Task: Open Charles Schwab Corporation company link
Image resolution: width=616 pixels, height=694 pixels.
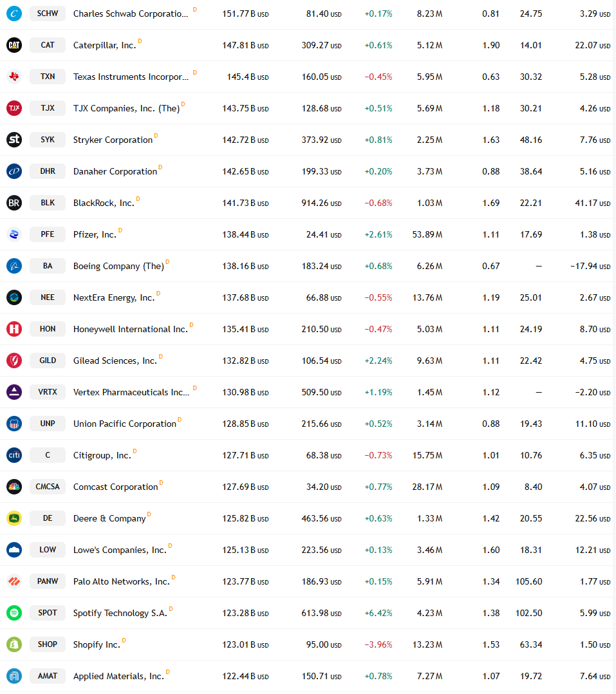Action: pyautogui.click(x=131, y=14)
